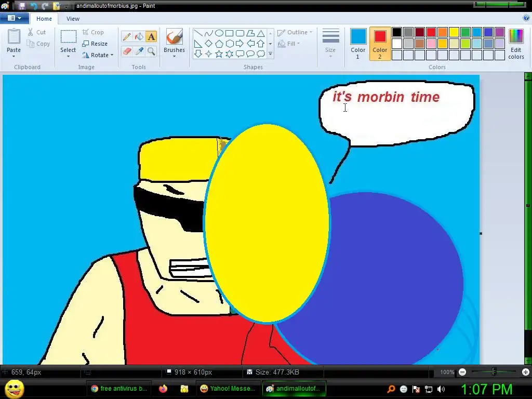Open the Quick Access Toolbar customize arrow
The width and height of the screenshot is (532, 399).
[66, 6]
